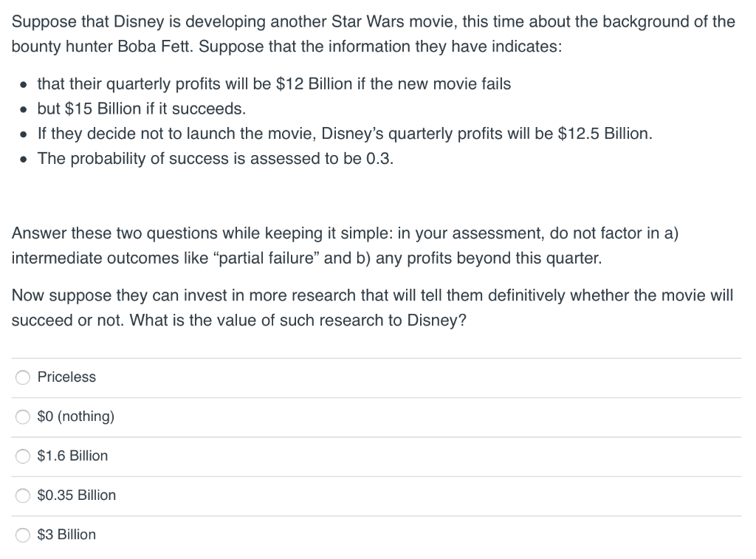
Task: Select the $0 (nothing) radio button
Action: coord(23,416)
